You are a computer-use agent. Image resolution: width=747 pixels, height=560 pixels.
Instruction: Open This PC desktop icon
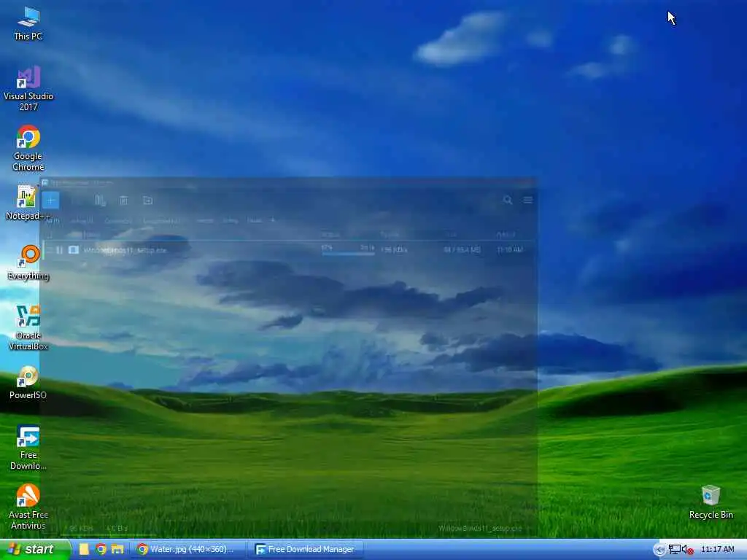point(28,24)
